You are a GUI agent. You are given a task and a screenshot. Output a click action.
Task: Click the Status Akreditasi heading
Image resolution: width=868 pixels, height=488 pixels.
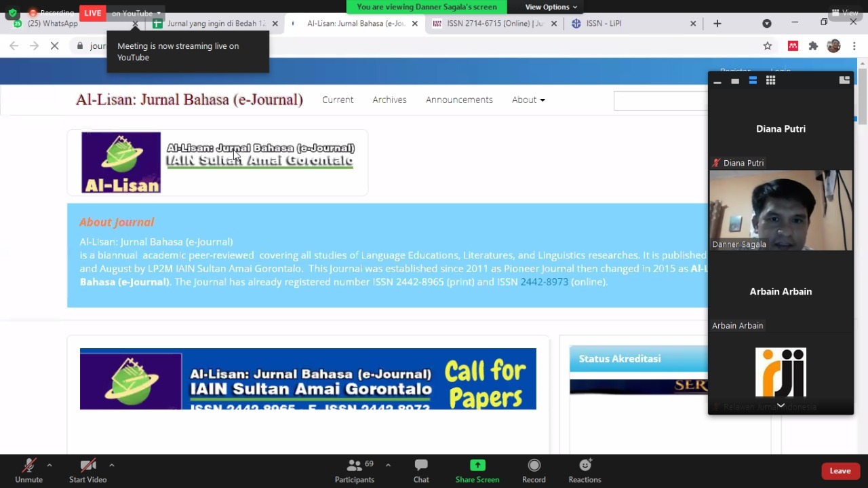coord(620,358)
